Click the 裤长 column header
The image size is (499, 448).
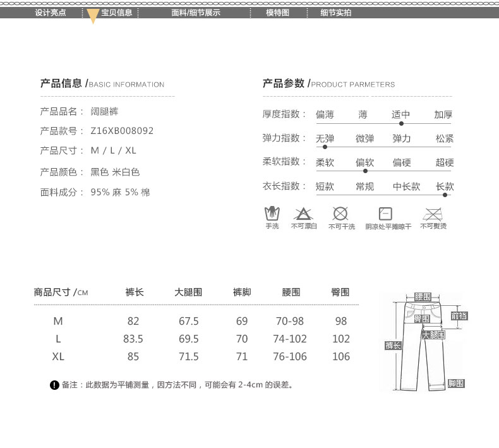click(135, 292)
